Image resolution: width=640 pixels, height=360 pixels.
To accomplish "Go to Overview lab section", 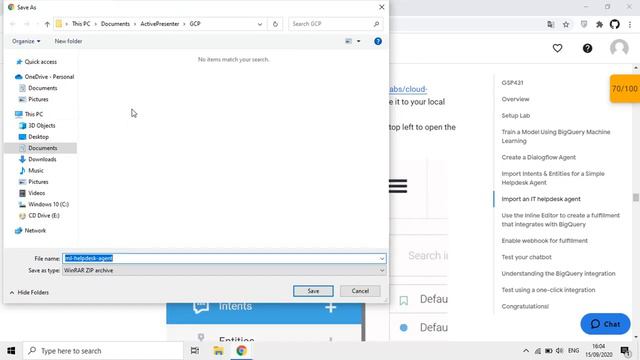I will coord(515,99).
